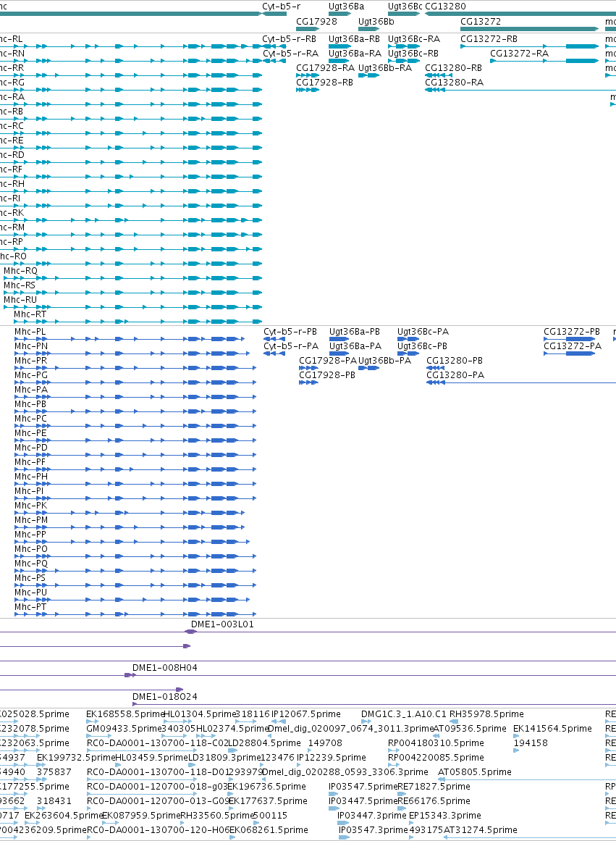Select protein Cyt-b5-r-PA label
The image size is (616, 841).
pos(290,346)
